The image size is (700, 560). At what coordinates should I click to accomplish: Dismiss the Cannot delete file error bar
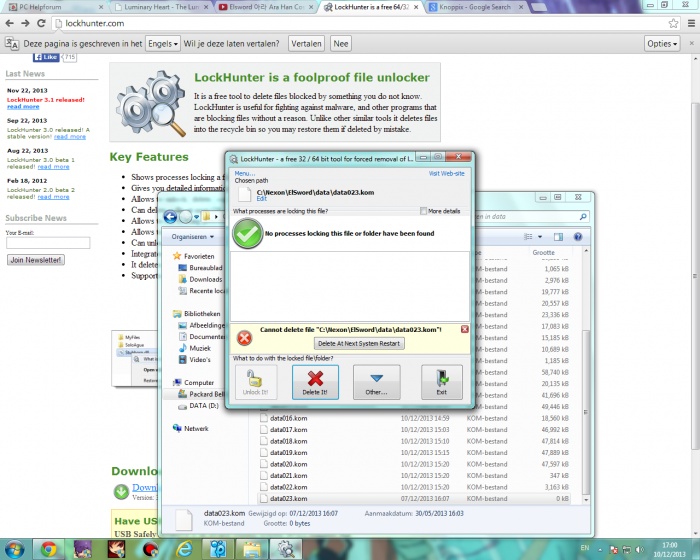(464, 329)
